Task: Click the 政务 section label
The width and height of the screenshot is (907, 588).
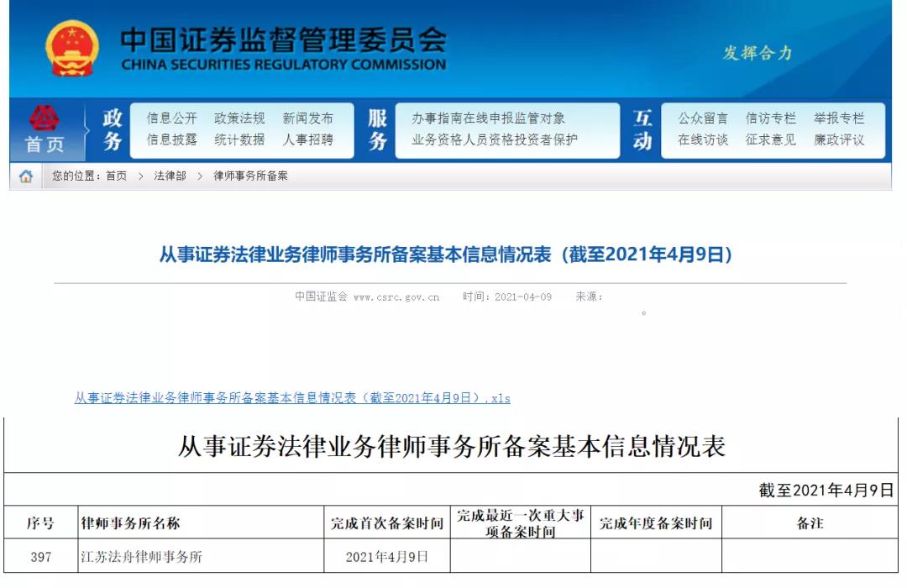Action: point(113,129)
